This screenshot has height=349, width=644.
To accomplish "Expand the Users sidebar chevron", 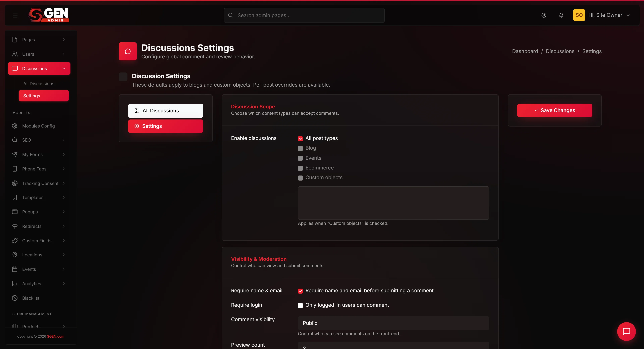I will [64, 54].
